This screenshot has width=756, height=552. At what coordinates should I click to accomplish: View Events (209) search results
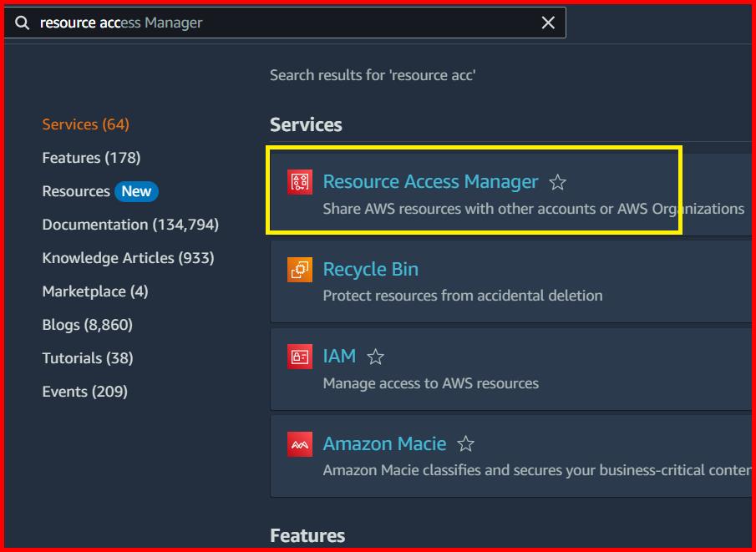point(85,391)
